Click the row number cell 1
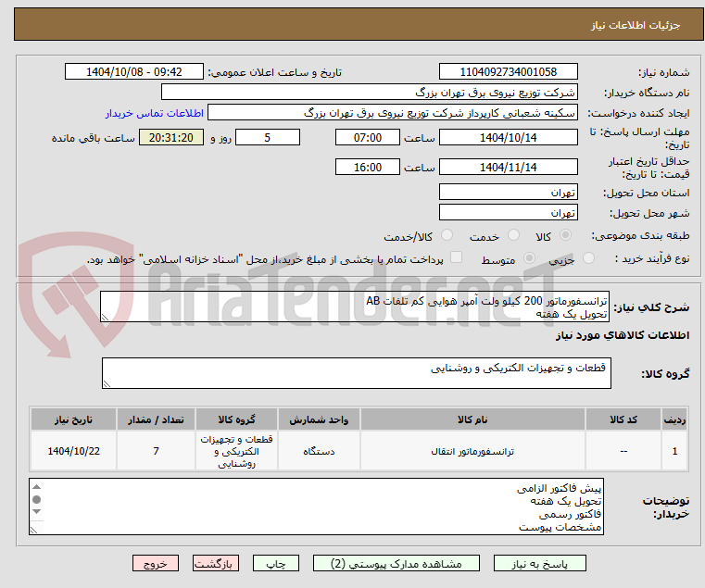Image resolution: width=705 pixels, height=588 pixels. [674, 451]
